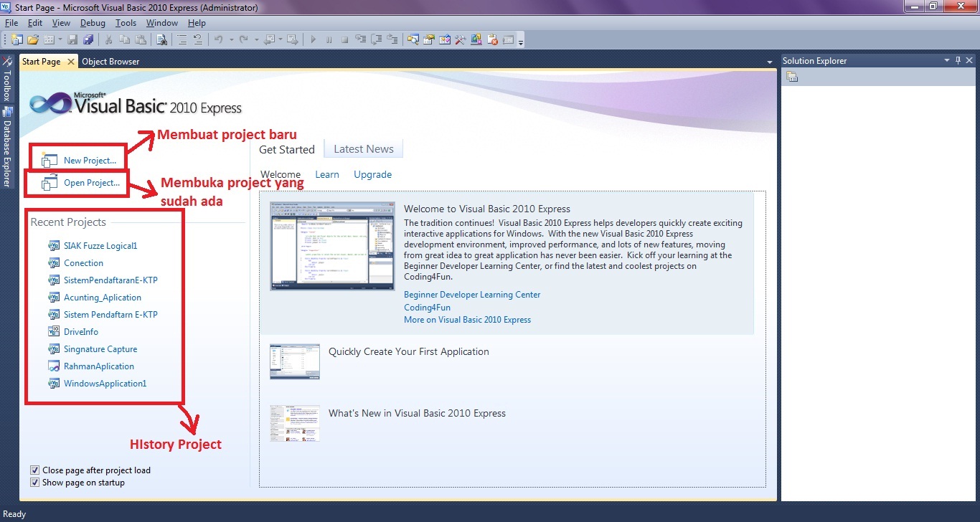
Task: Click the Error List toolbar icon
Action: tap(492, 39)
